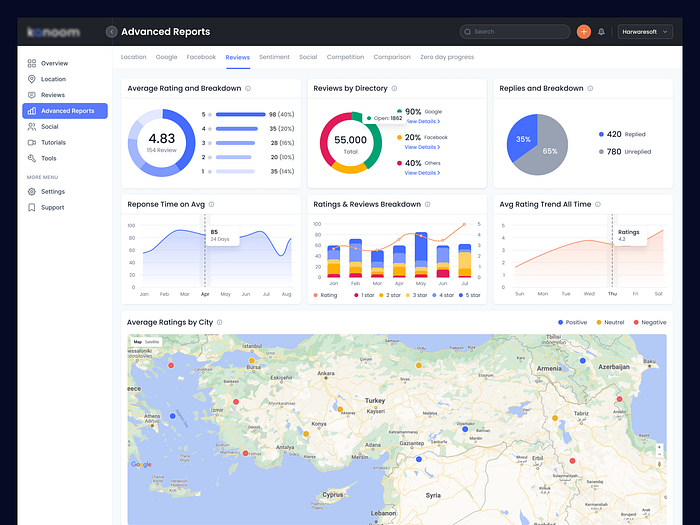Image resolution: width=700 pixels, height=525 pixels.
Task: Click View Details under Facebook
Action: pos(421,147)
